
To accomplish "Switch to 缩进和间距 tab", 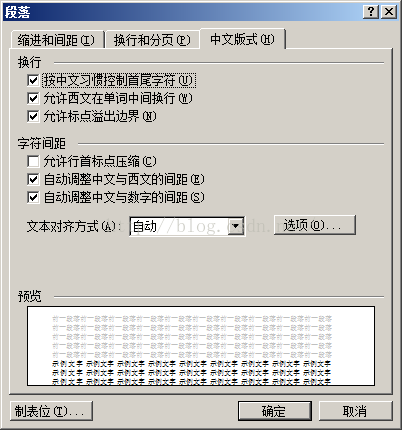I will click(x=57, y=40).
